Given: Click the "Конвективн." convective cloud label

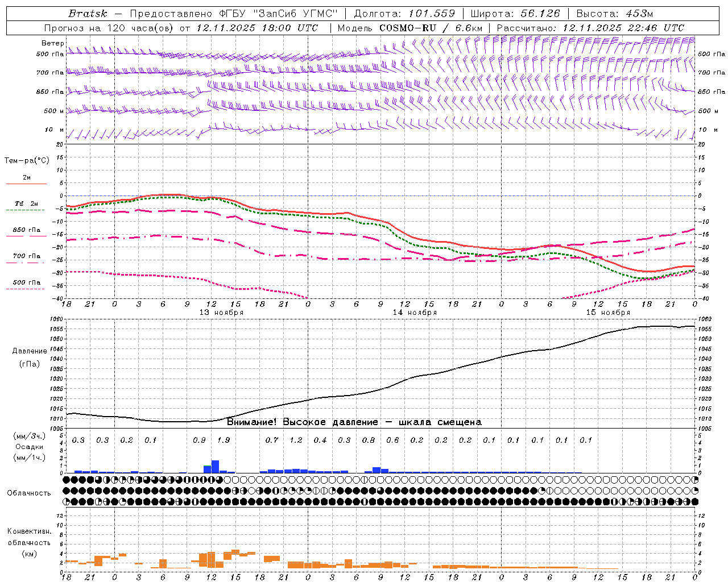Looking at the screenshot, I should [29, 531].
